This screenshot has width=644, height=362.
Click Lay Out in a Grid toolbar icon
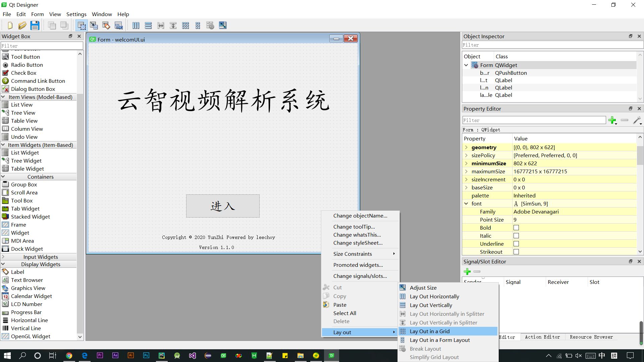coord(185,25)
